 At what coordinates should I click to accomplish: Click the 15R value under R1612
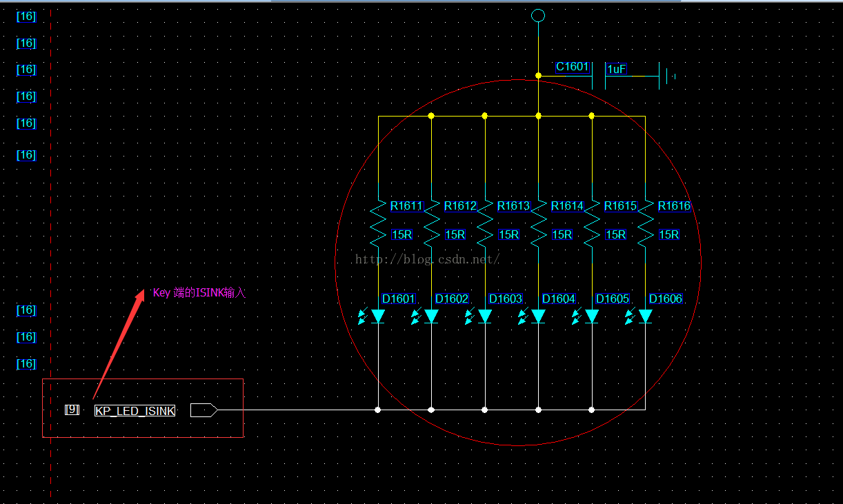click(455, 234)
